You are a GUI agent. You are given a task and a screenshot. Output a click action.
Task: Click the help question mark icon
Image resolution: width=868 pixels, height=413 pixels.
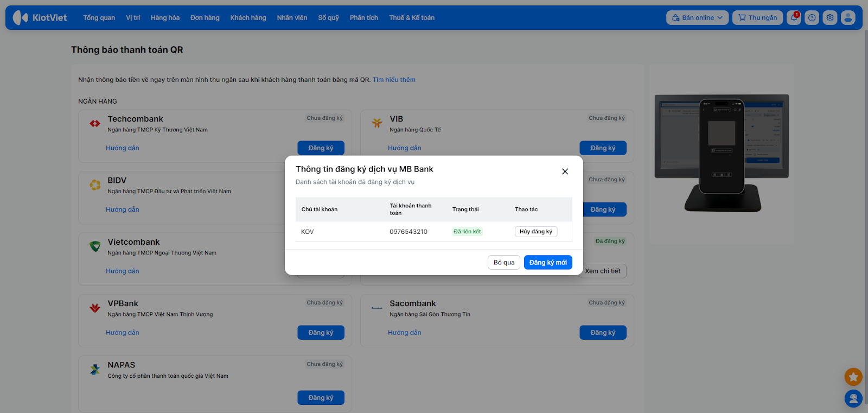tap(812, 18)
